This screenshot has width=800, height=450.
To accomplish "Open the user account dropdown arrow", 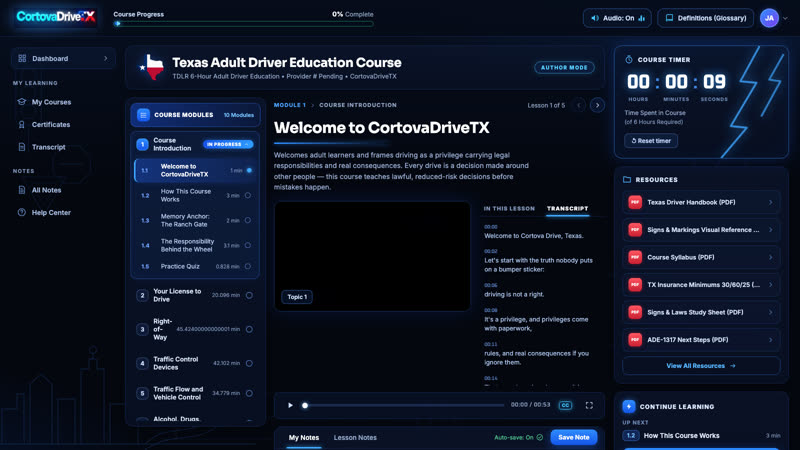I will [x=785, y=18].
